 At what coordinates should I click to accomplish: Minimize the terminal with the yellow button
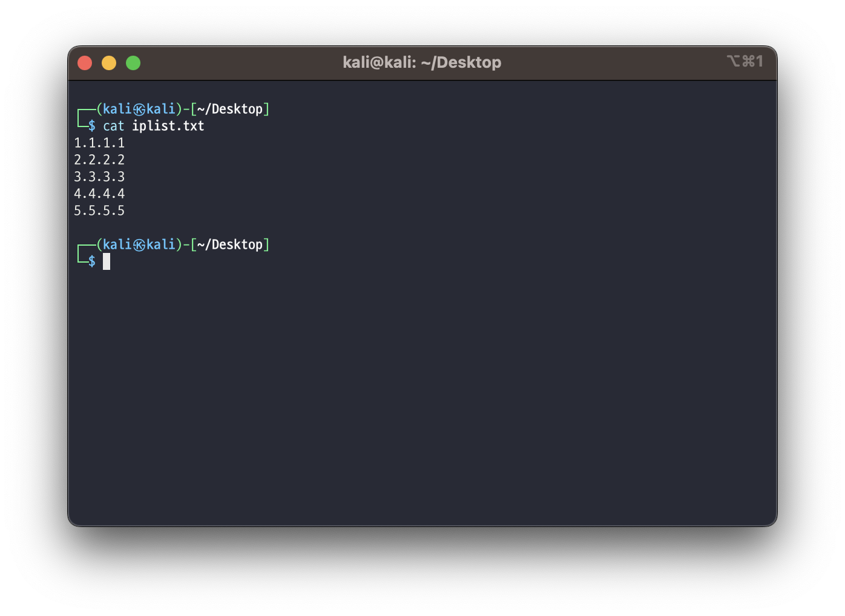(109, 63)
